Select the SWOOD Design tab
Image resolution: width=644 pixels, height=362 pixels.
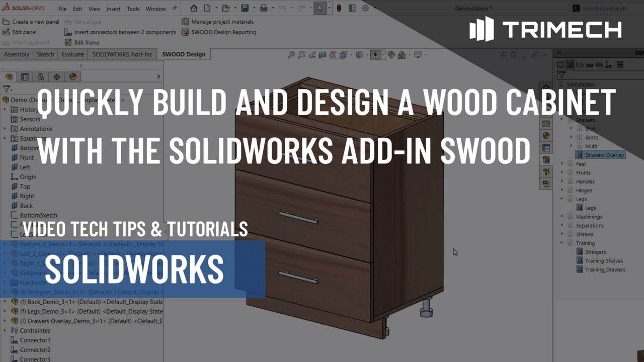click(184, 54)
